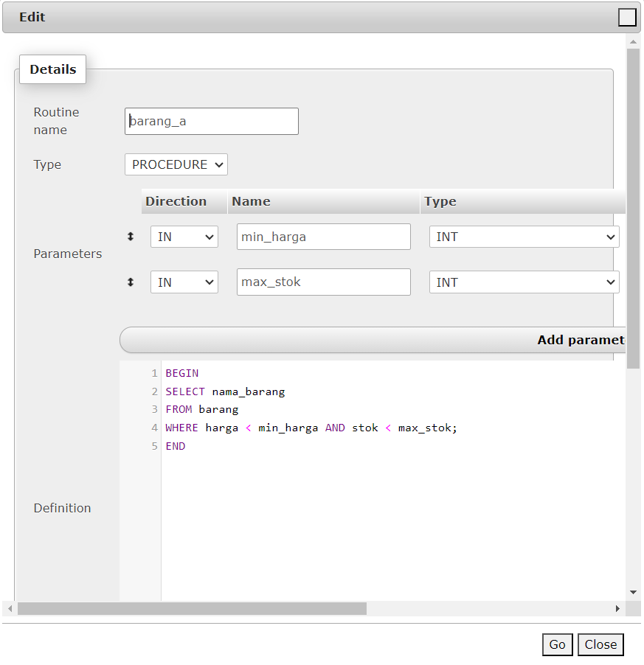The width and height of the screenshot is (644, 665).
Task: Click the END line in the definition editor
Action: point(176,446)
